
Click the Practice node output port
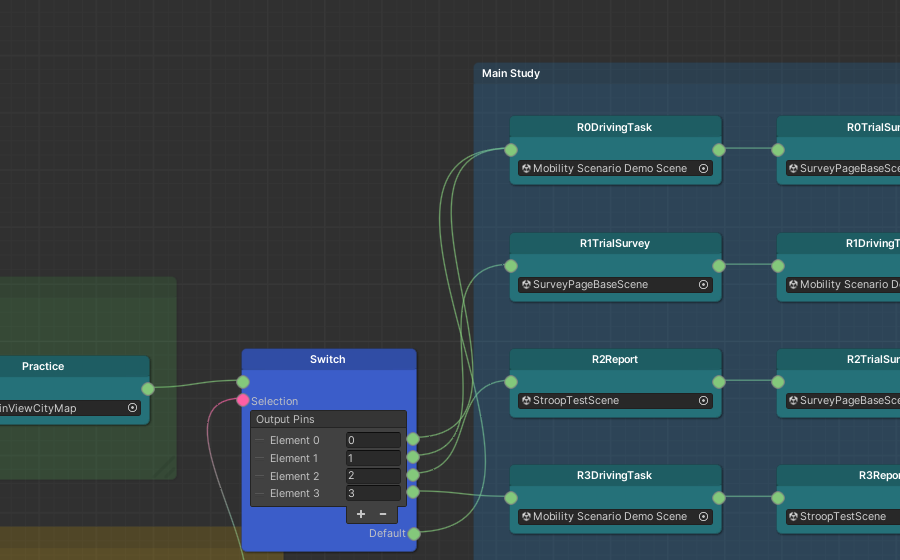point(148,388)
